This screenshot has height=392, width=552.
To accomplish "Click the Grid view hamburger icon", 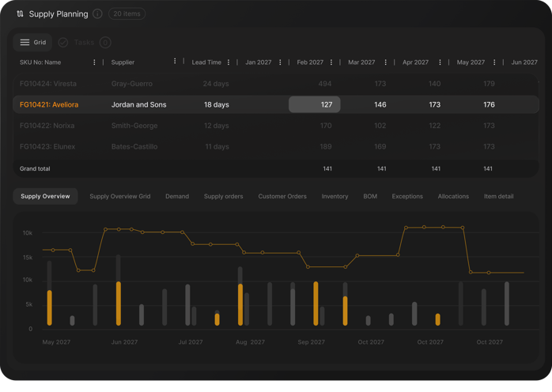I will coord(25,42).
